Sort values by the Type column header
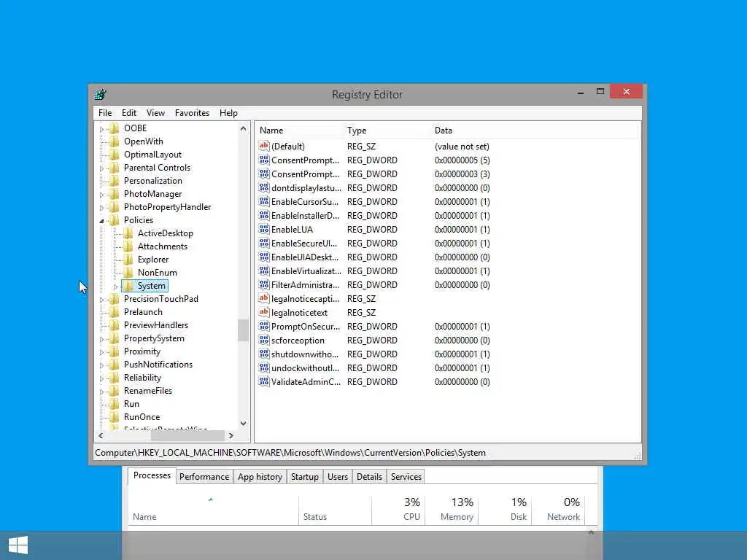 [387, 131]
